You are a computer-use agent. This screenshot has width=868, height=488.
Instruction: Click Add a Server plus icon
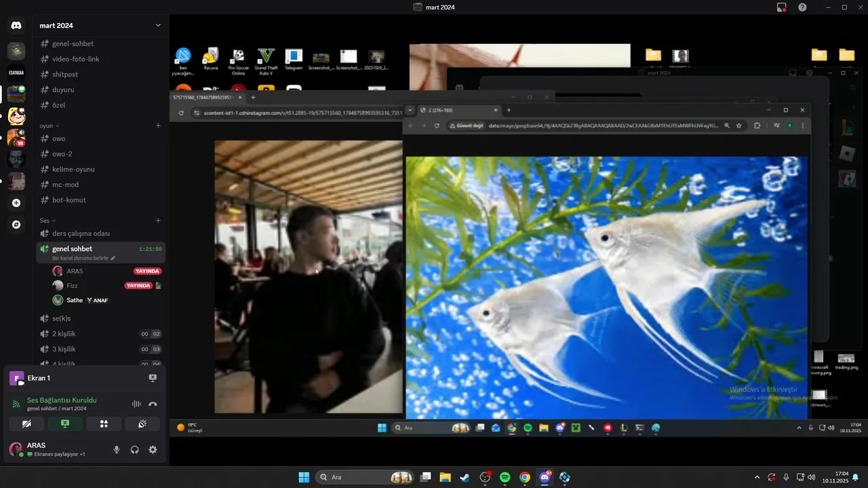coord(16,203)
